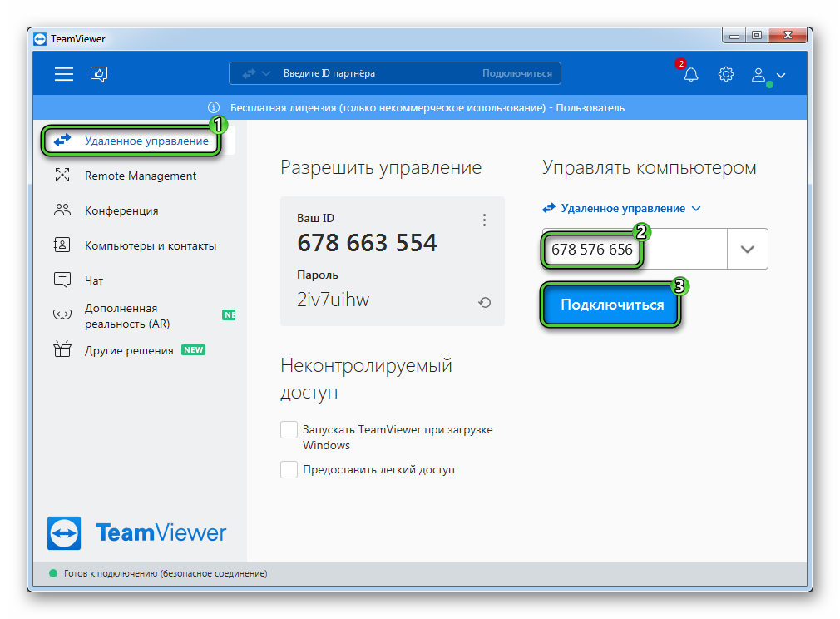Click 'Управлять компьютером' heading
This screenshot has width=840, height=619.
point(650,168)
